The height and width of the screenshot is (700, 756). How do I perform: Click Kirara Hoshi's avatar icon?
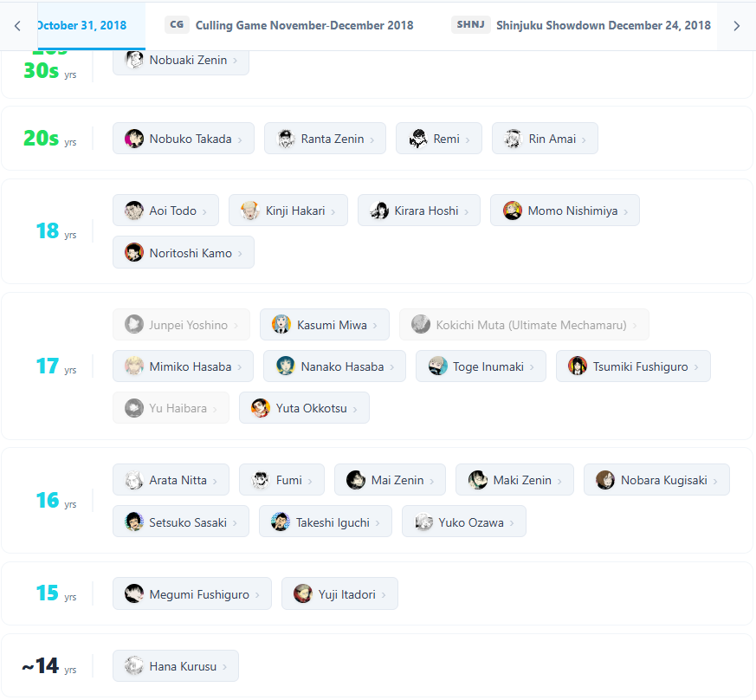[379, 211]
